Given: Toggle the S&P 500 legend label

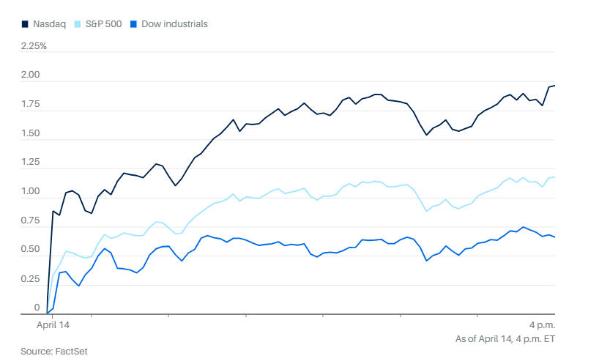Looking at the screenshot, I should click(x=103, y=24).
